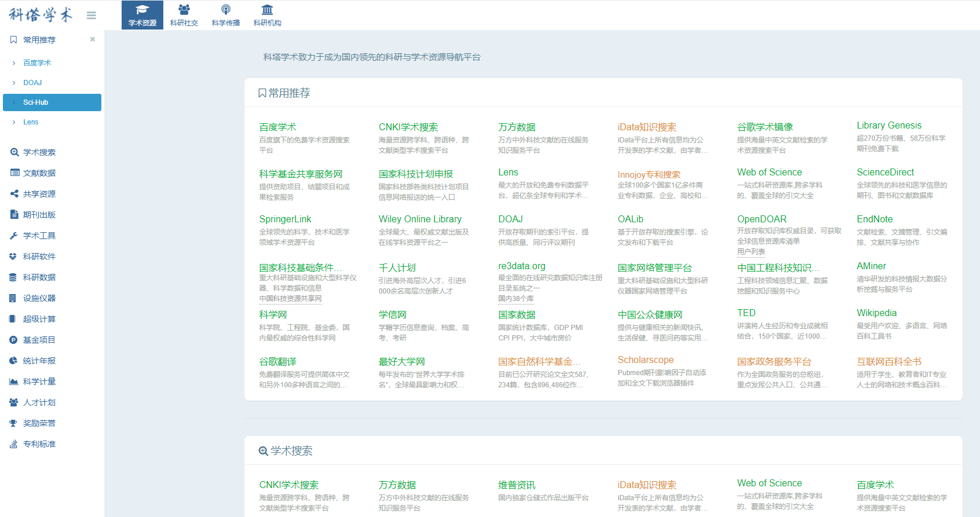Click the bookmark icon beside 常用推荐 in the sidebar
Viewport: 980px width, 517px height.
[x=13, y=40]
